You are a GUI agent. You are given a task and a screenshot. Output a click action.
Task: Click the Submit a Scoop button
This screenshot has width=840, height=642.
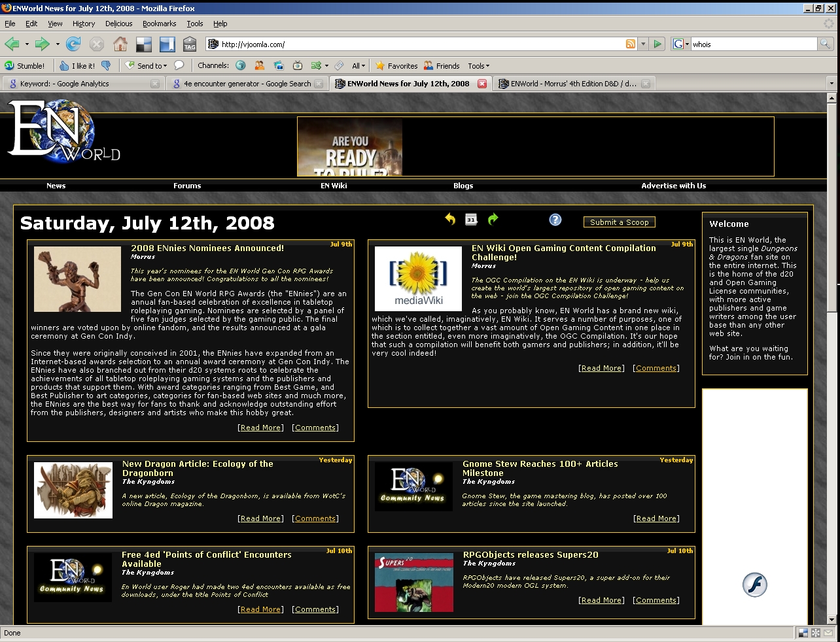[619, 222]
